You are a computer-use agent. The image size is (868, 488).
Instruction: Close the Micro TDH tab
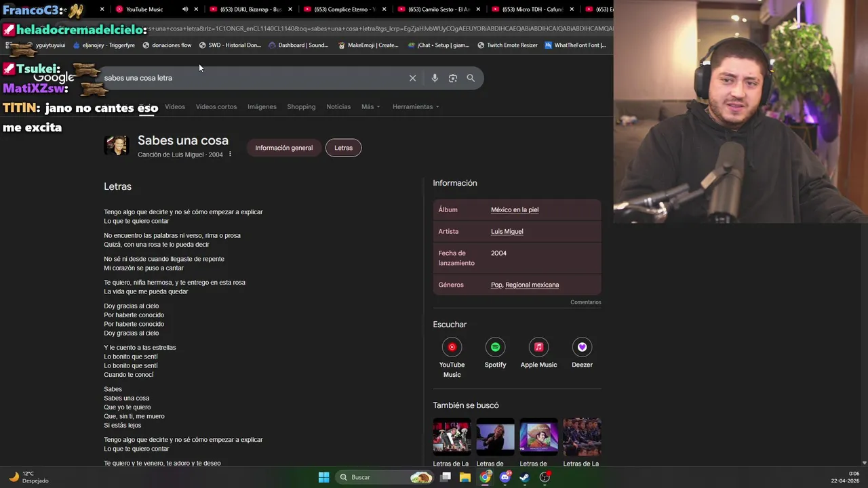tap(572, 9)
